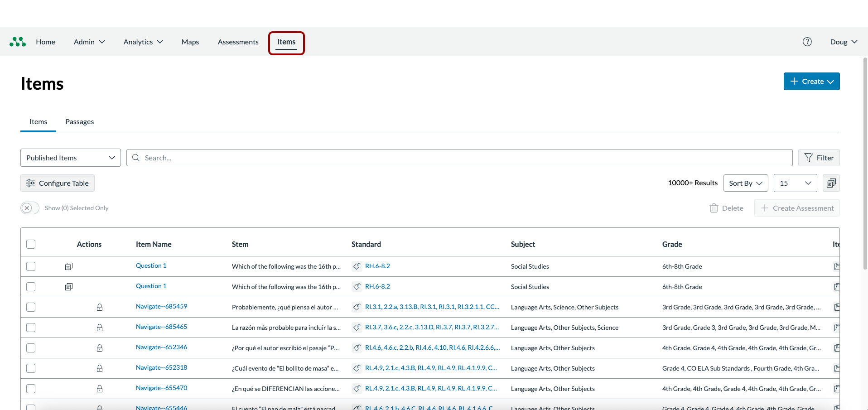The image size is (868, 410).
Task: Click the standard tag icon in Navigate--685459 row
Action: click(x=357, y=307)
